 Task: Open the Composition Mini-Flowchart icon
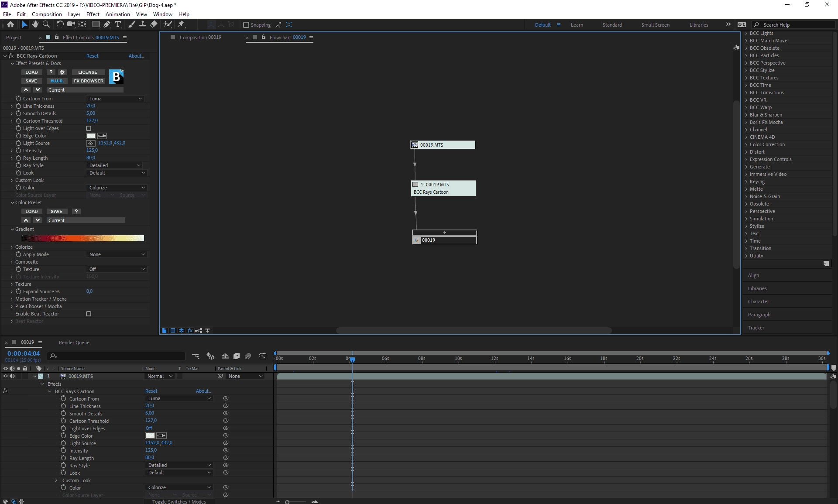(x=196, y=356)
